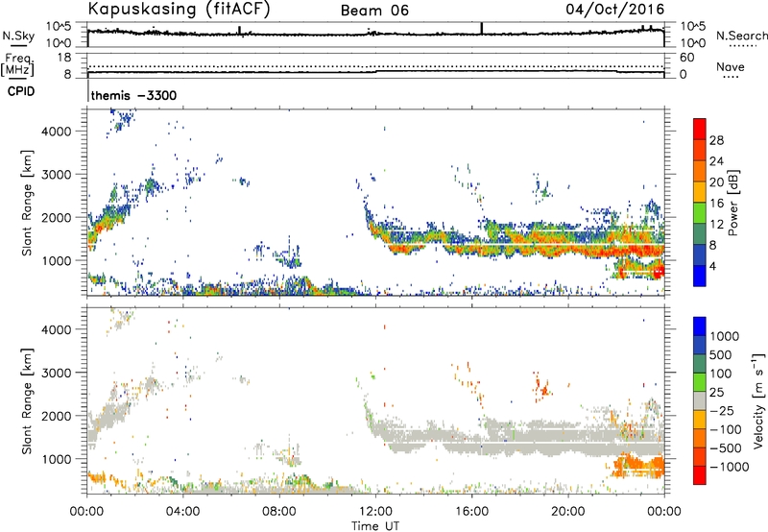Click the '4000' tick of the power panel
Viewport: 768px width, 532px height.
(x=57, y=132)
